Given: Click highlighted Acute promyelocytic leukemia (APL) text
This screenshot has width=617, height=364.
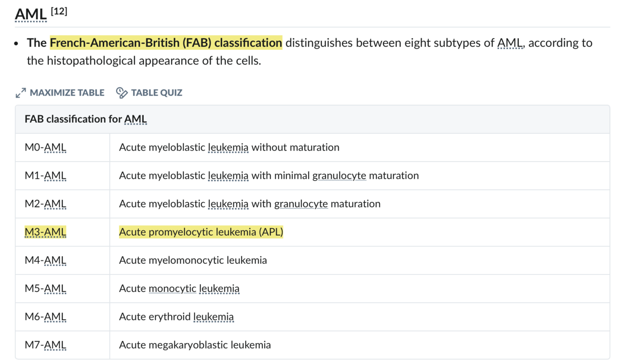Looking at the screenshot, I should (x=201, y=232).
